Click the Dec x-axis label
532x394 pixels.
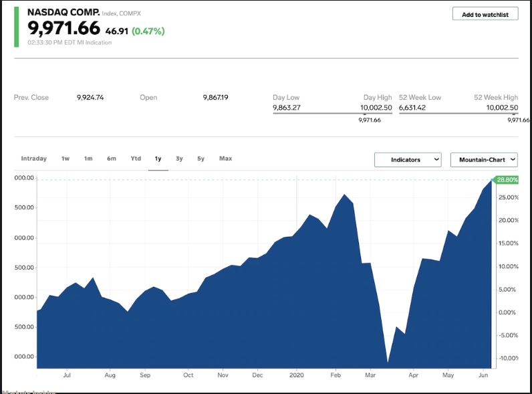pos(257,375)
